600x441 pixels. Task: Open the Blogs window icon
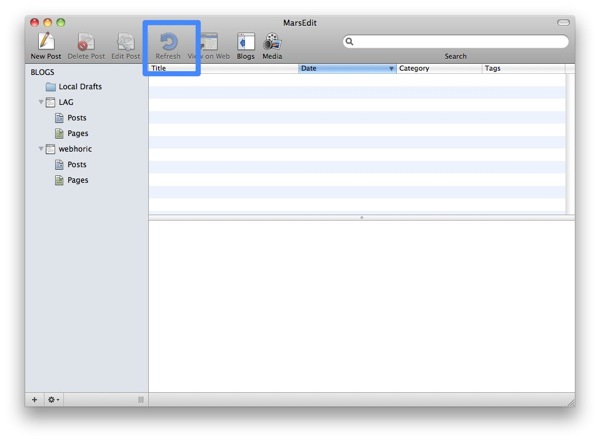tap(245, 42)
